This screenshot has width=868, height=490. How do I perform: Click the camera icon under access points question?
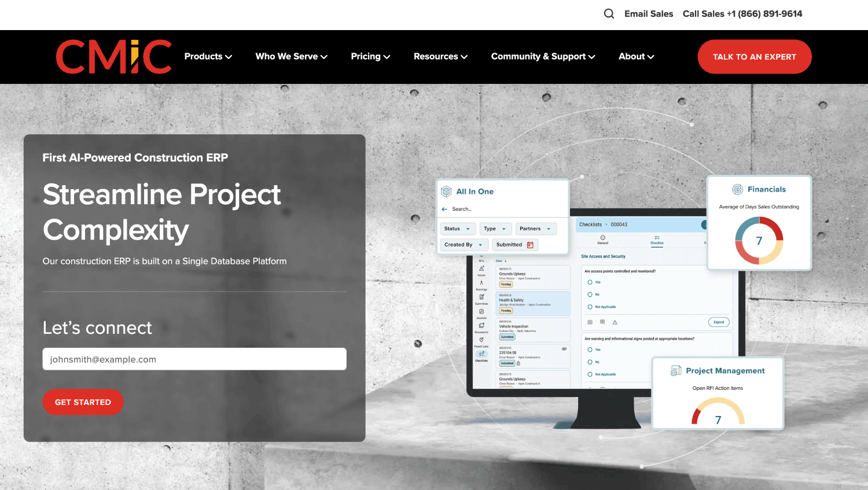pyautogui.click(x=590, y=322)
